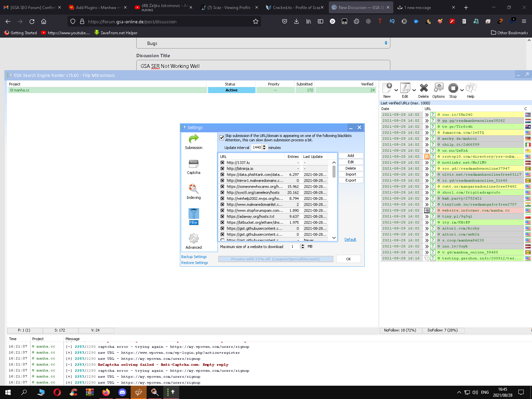This screenshot has height=399, width=532.
Task: Click the Default link
Action: (350, 239)
